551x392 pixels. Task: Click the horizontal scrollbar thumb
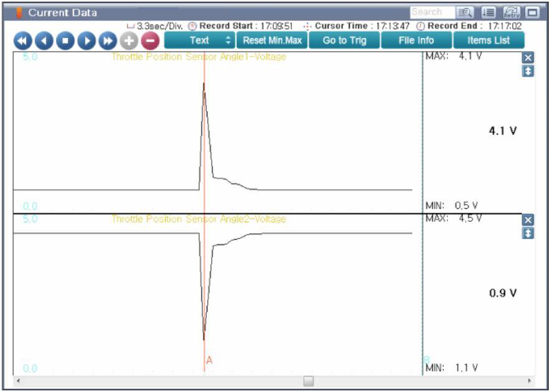click(308, 381)
